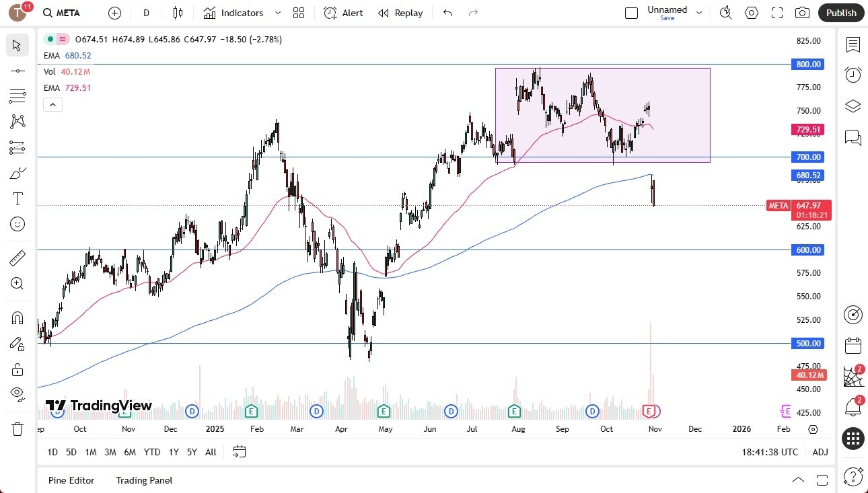Expand the Unnamed layout dropdown
The width and height of the screenshot is (868, 493).
point(699,11)
